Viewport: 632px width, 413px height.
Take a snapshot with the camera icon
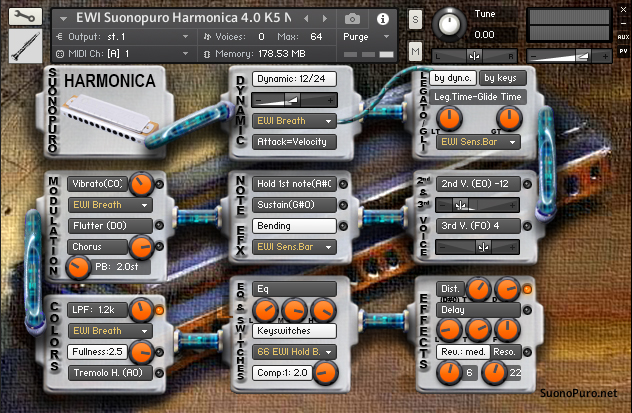tap(352, 19)
